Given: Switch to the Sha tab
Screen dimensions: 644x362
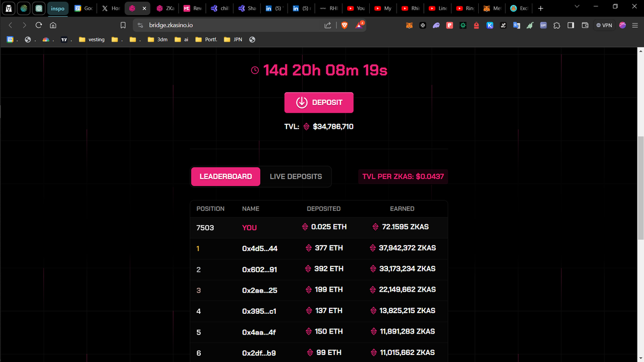Looking at the screenshot, I should tap(247, 9).
